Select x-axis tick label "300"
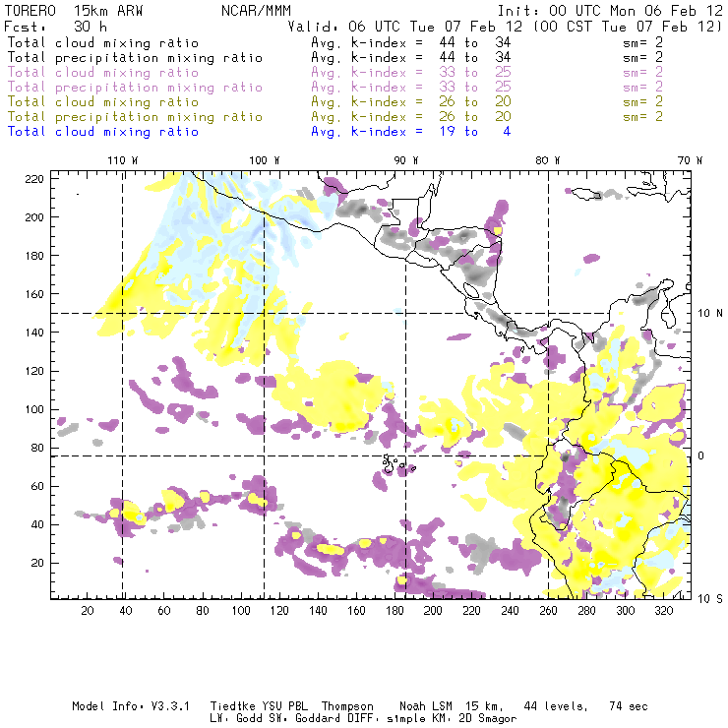The width and height of the screenshot is (728, 728). tap(626, 611)
